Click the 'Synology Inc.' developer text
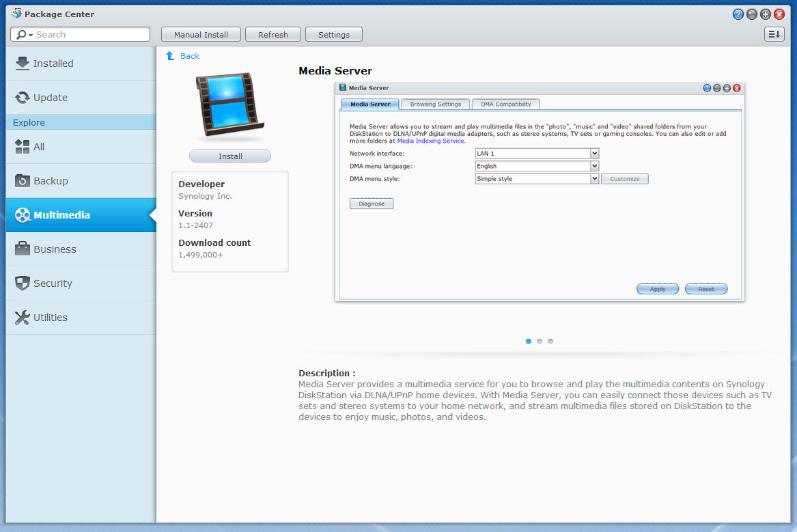The image size is (797, 532). (205, 196)
